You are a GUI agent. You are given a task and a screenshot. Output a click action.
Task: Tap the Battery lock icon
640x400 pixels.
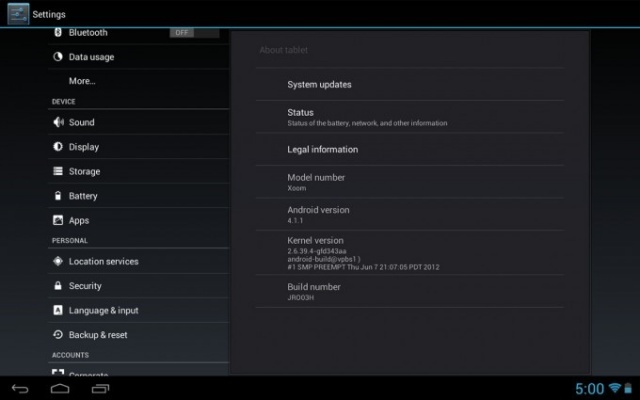pos(58,196)
